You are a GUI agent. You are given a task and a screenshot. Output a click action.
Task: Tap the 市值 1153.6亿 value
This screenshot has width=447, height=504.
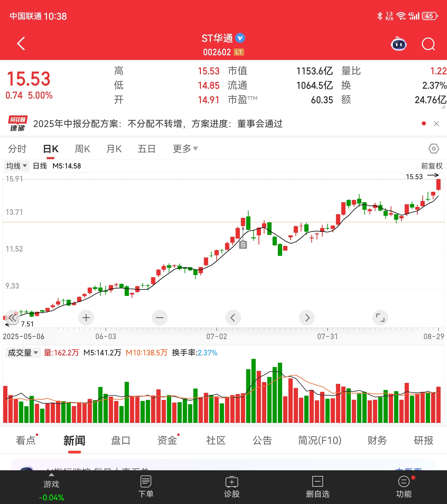pyautogui.click(x=314, y=71)
